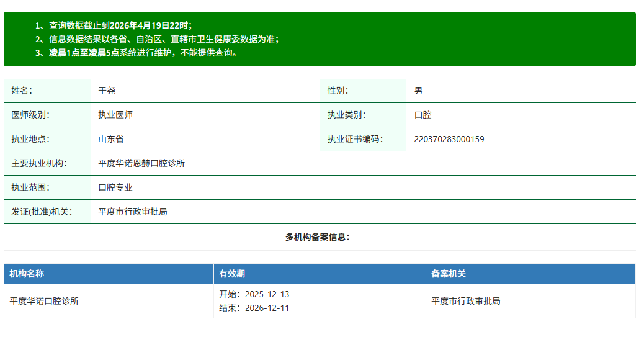The image size is (644, 342).
Task: Click the 发证(批准)机关 field label
Action: coord(42,212)
